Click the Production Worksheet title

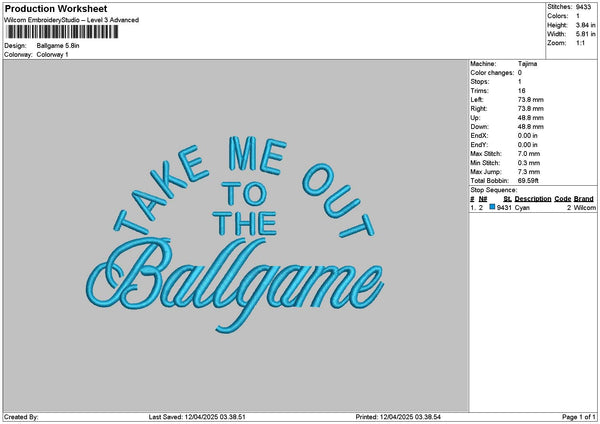55,9
